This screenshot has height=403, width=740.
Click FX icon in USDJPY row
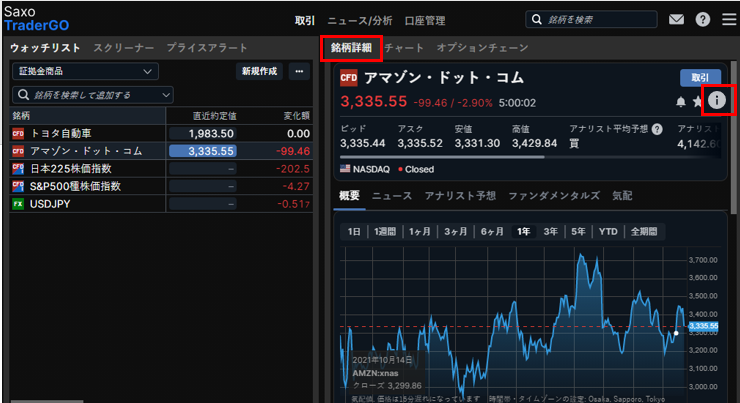tap(18, 204)
